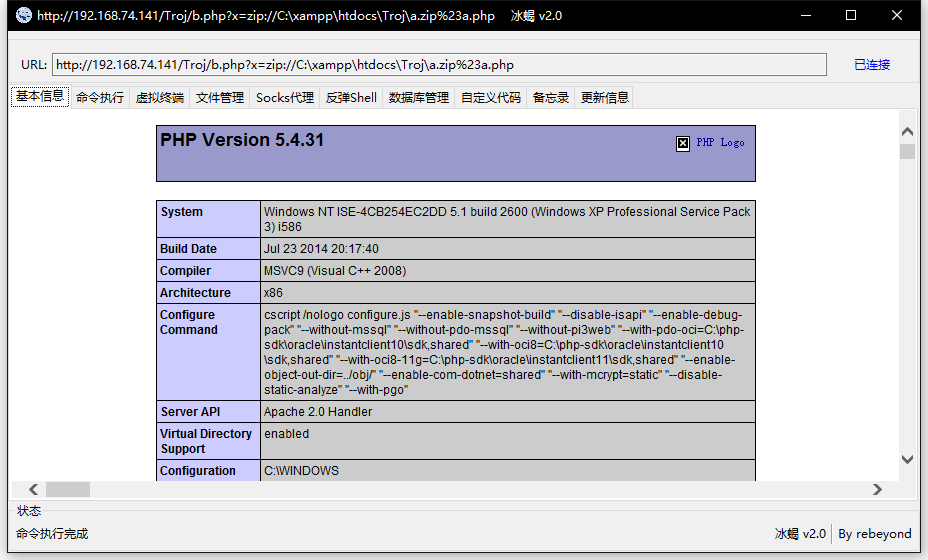The height and width of the screenshot is (560, 928).
Task: Minimize the Behinder window
Action: 805,15
